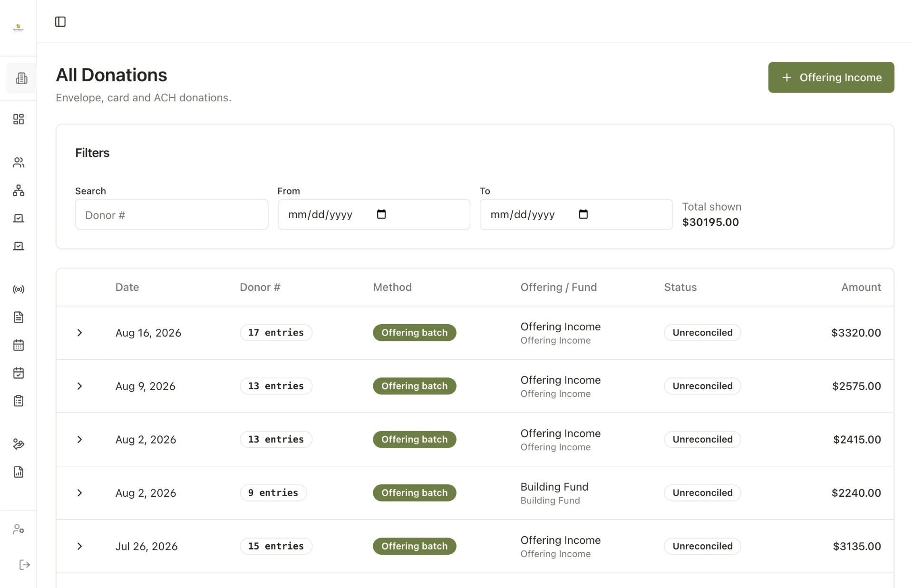Click 13 entries badge in Aug 9 row
This screenshot has height=588, width=913.
point(276,386)
